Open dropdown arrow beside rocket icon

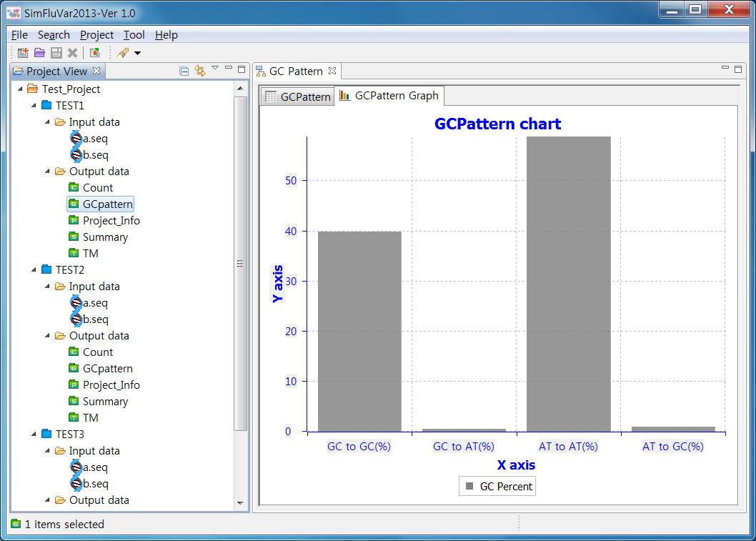tap(137, 53)
